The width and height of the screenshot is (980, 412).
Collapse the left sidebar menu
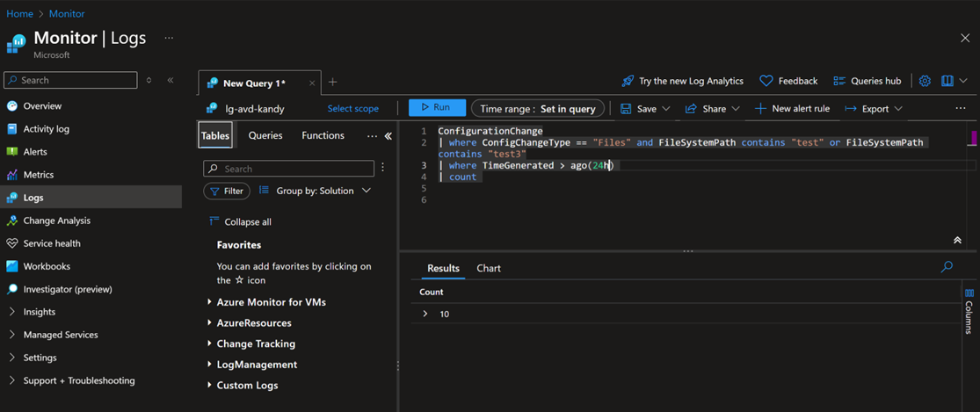point(170,80)
